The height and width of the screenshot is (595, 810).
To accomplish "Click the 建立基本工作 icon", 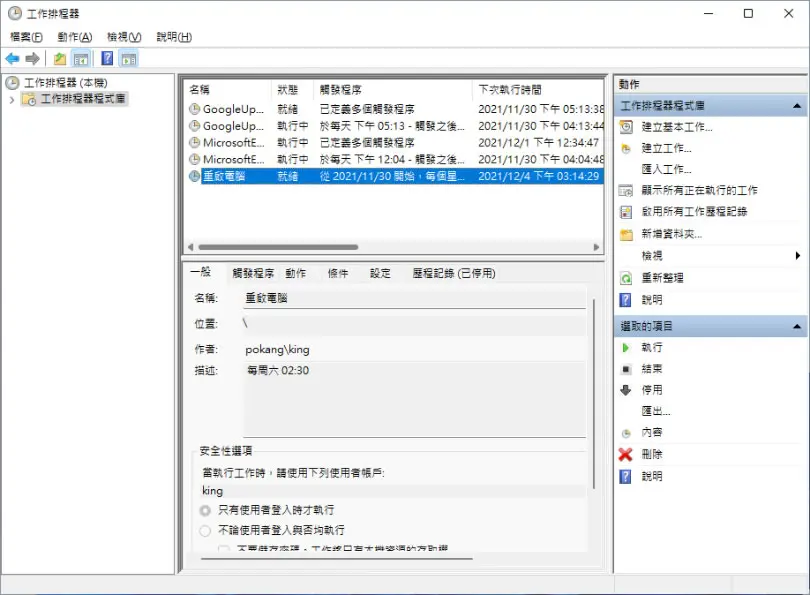I will pos(626,127).
